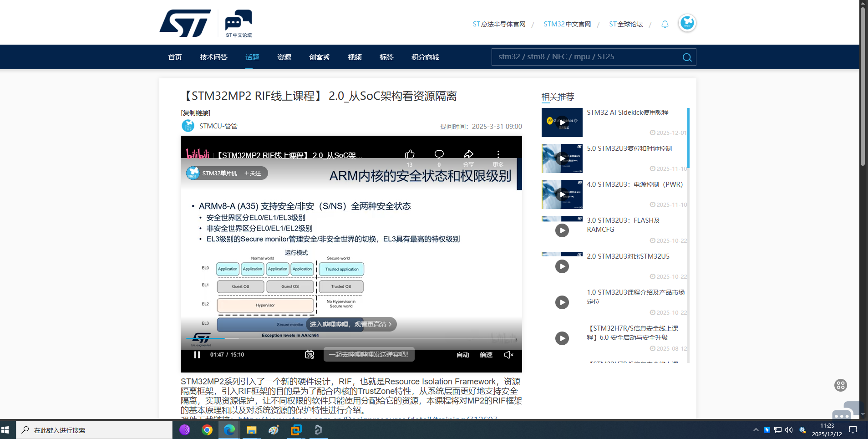Open the 5.0 STM32U3复位和时钟控制 thumbnail
This screenshot has height=439, width=868.
[x=562, y=158]
